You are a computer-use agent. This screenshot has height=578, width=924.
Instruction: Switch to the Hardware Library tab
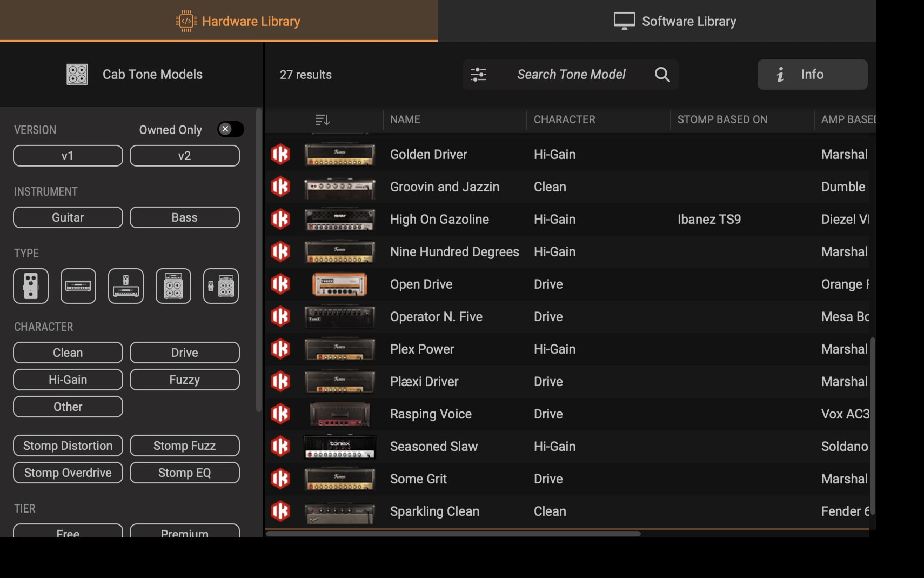[238, 21]
